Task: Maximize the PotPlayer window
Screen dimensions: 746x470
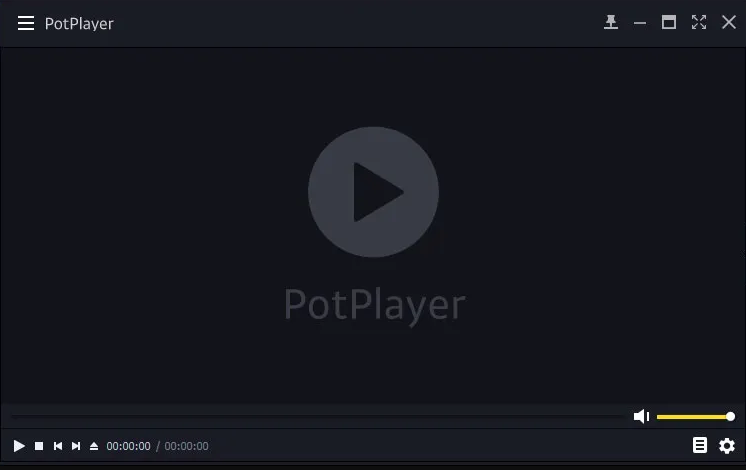Action: click(669, 22)
